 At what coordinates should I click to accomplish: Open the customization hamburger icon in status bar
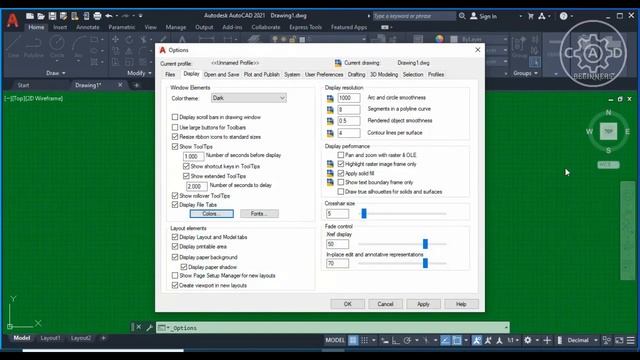631,340
